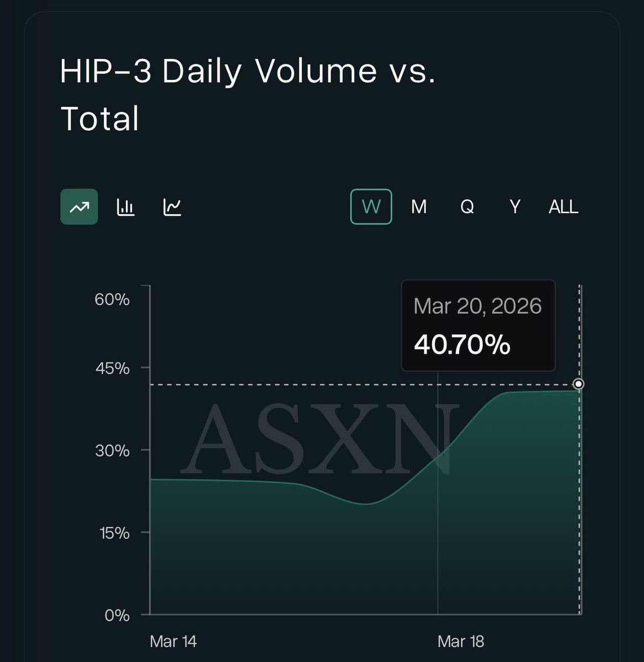This screenshot has width=644, height=662.
Task: Show the ALL time range
Action: click(x=563, y=207)
